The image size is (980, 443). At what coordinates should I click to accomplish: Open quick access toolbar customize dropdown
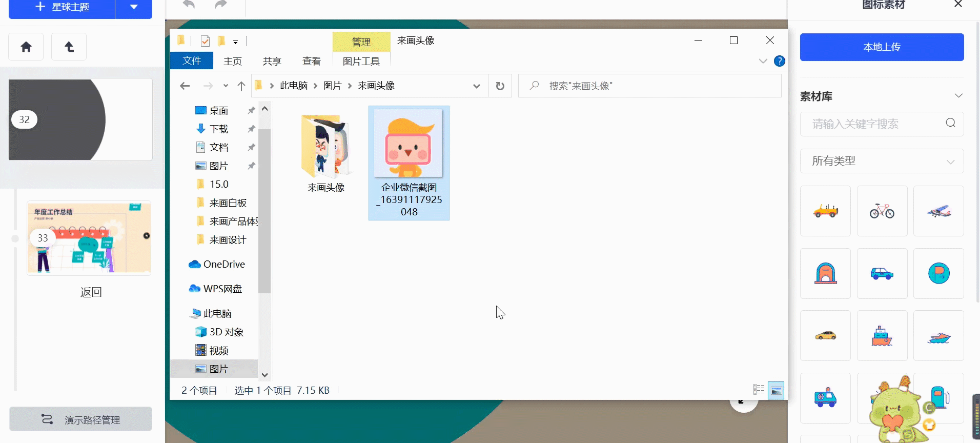click(x=235, y=42)
